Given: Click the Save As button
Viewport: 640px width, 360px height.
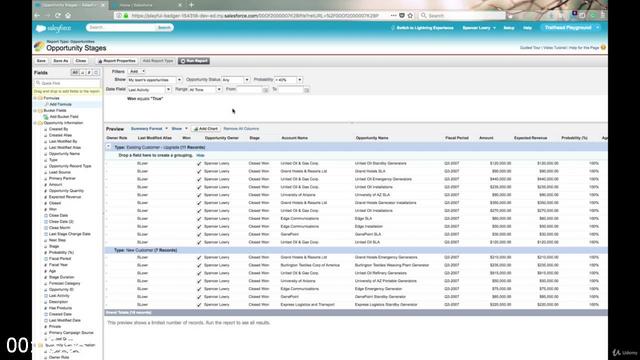Looking at the screenshot, I should click(x=61, y=61).
